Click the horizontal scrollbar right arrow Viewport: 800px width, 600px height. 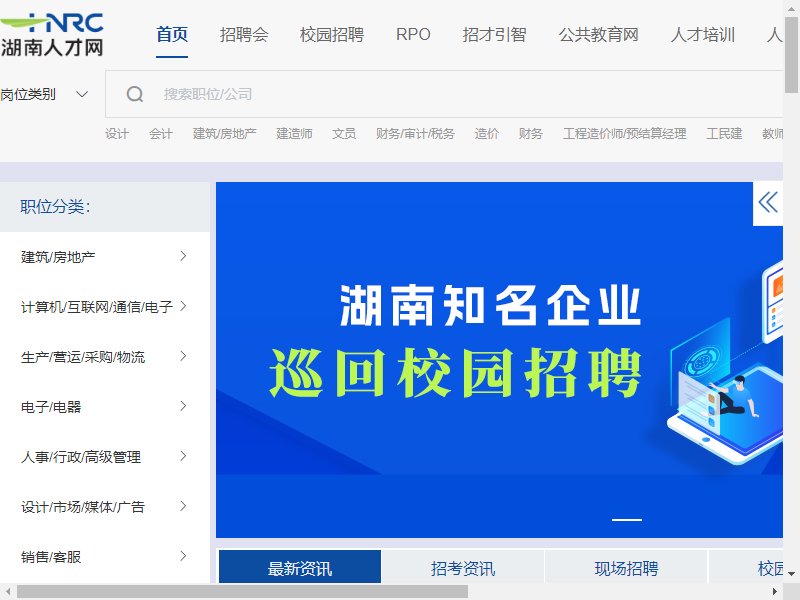(774, 591)
